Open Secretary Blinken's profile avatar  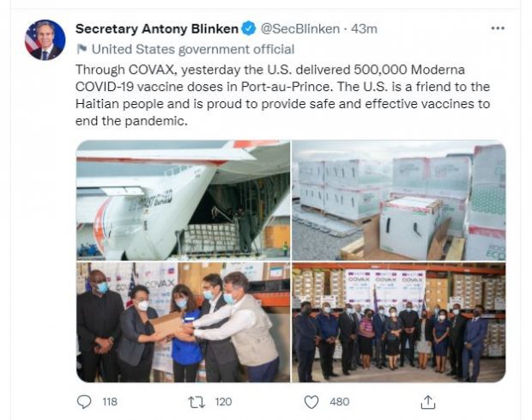coord(45,40)
